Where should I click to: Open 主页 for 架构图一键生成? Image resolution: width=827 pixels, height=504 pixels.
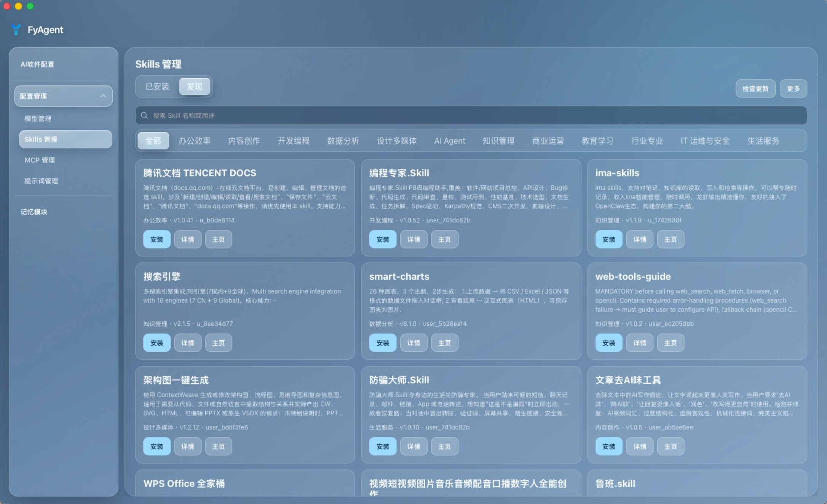[x=219, y=447]
